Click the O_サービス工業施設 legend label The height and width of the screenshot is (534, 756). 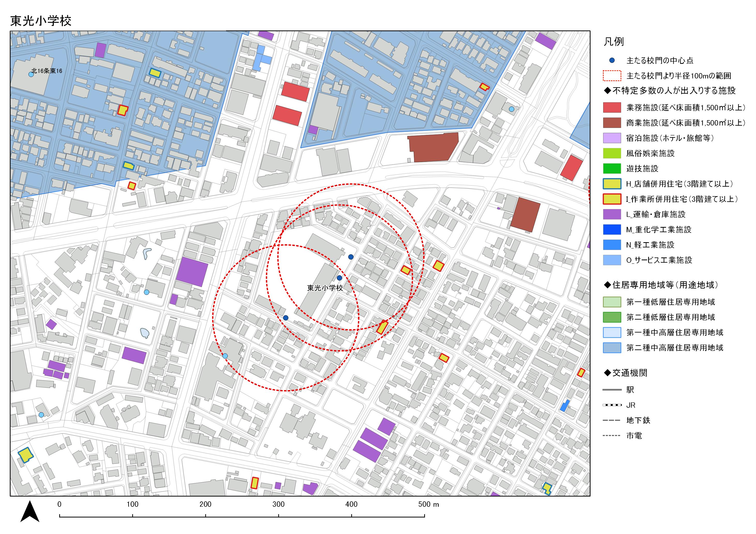coord(659,260)
